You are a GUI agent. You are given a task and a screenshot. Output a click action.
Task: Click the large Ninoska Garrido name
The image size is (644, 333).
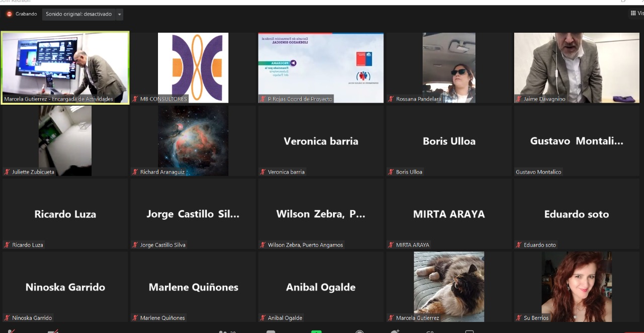pos(65,287)
